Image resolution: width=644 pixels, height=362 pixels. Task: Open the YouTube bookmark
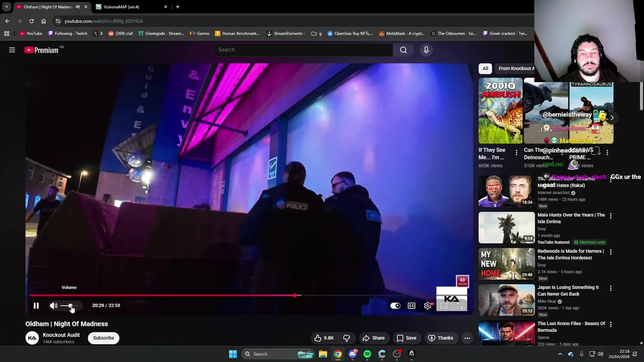click(31, 34)
